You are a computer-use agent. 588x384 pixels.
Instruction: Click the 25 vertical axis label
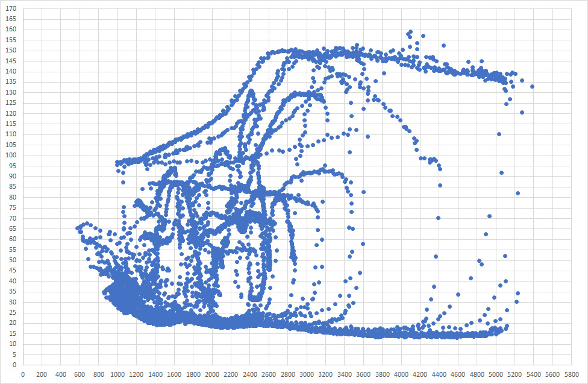[x=13, y=312]
